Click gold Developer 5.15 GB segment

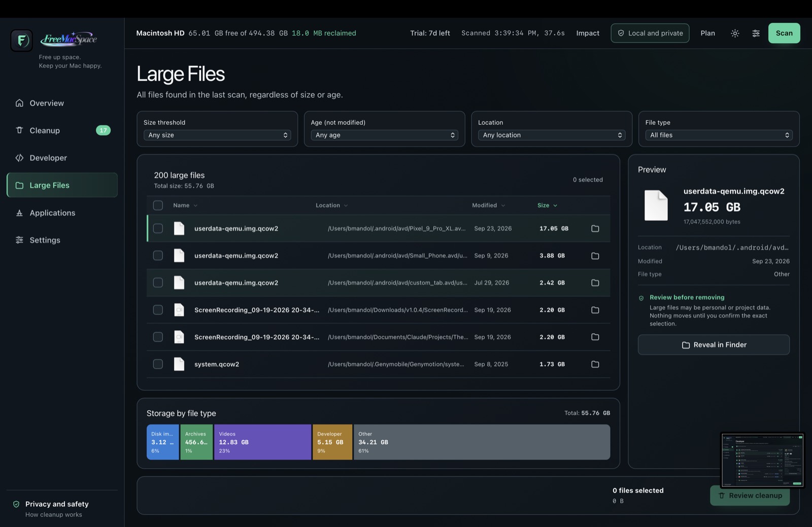[x=332, y=442]
